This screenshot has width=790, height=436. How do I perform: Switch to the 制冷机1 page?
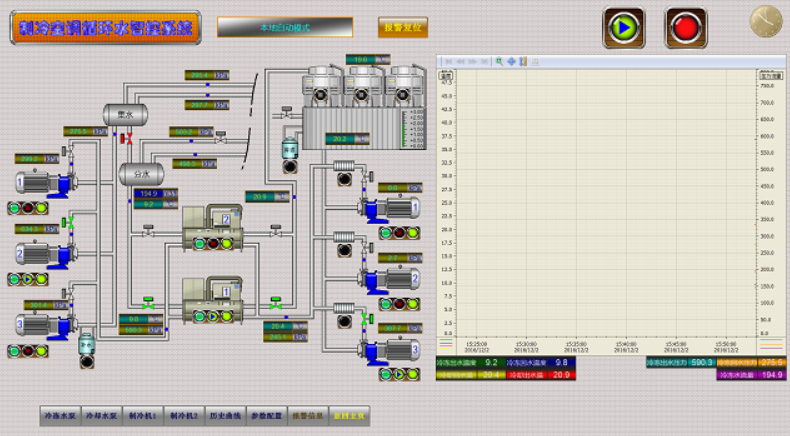click(143, 414)
